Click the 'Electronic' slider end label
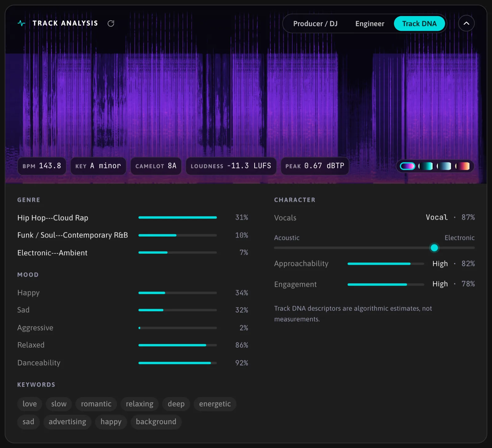 click(459, 238)
